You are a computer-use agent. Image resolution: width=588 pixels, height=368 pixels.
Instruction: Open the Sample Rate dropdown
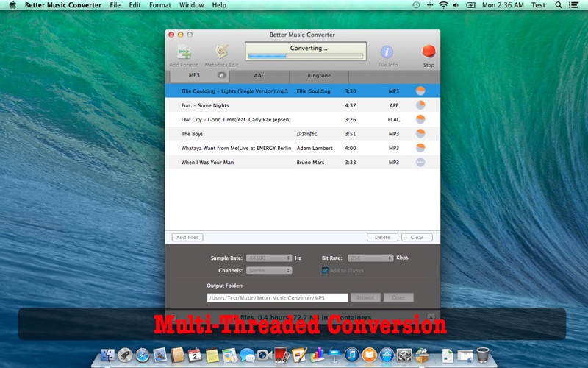[x=269, y=258]
